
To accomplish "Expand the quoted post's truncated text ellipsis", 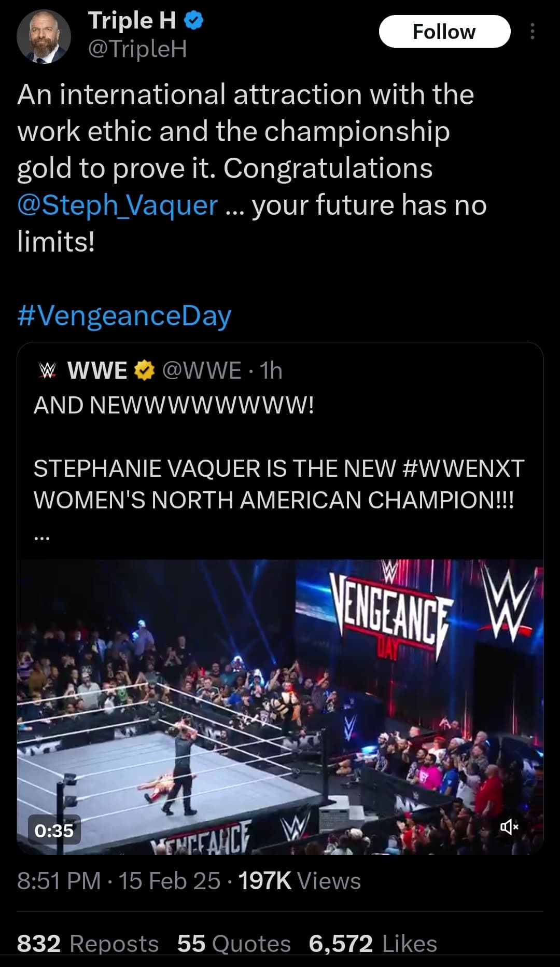I will (41, 538).
